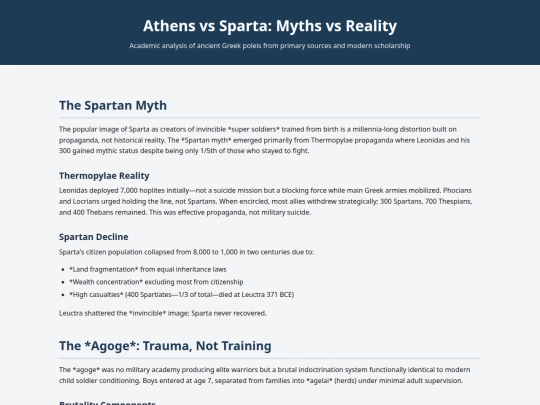Click the paragraph starting The popular image of Sparta
The height and width of the screenshot is (405, 540).
click(264, 140)
